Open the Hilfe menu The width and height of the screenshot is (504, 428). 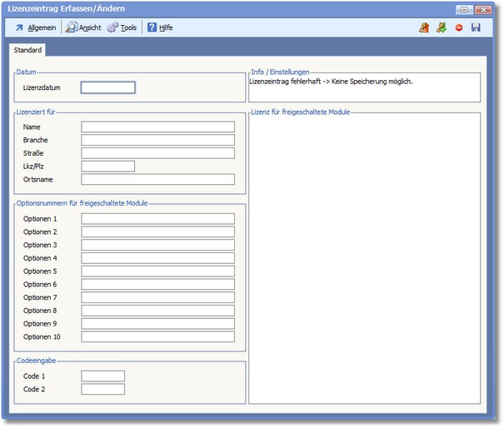click(160, 27)
